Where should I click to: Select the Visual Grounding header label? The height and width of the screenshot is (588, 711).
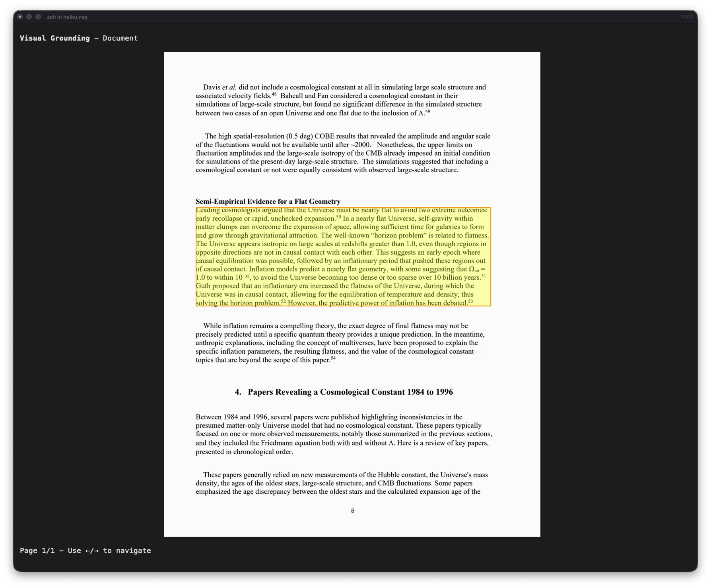click(x=55, y=38)
